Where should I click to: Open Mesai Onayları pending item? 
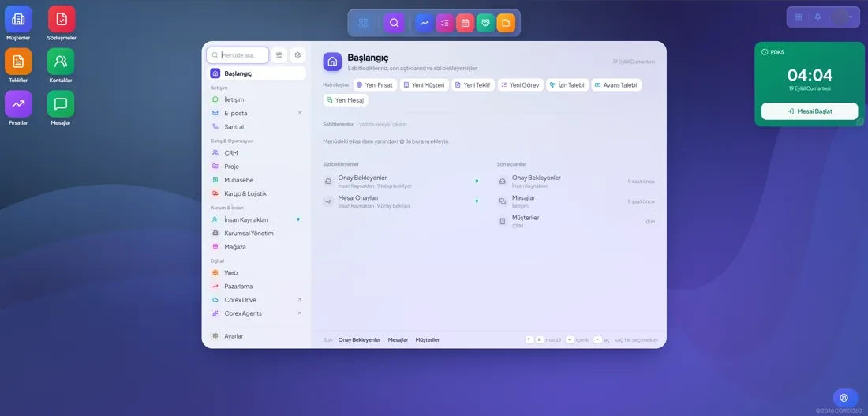point(402,201)
